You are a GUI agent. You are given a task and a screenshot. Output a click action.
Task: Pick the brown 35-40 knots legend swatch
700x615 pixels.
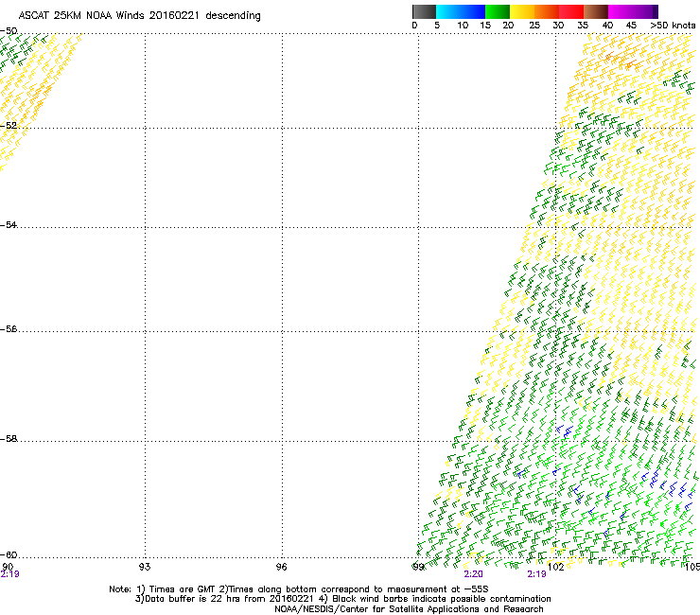(596, 11)
